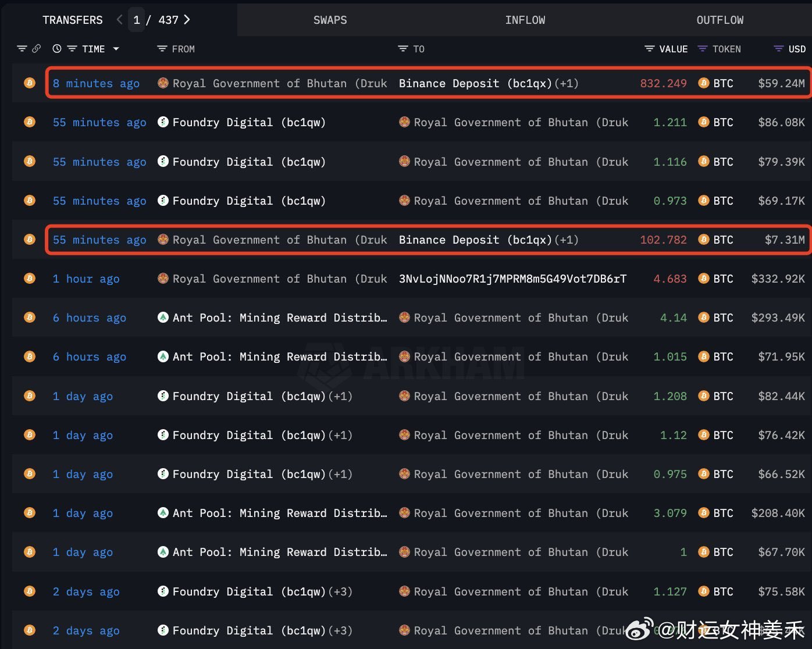Image resolution: width=812 pixels, height=649 pixels.
Task: Open the FROM column filter
Action: tap(162, 49)
